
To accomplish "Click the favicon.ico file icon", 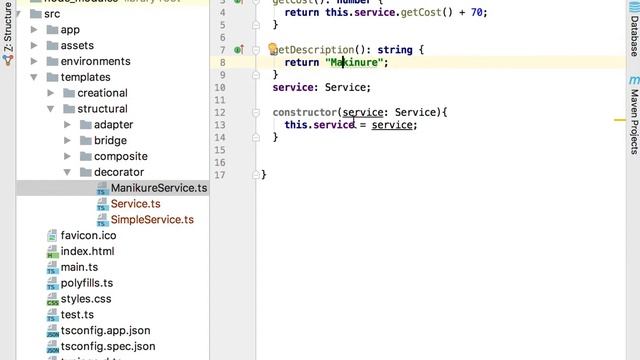I will coord(52,236).
